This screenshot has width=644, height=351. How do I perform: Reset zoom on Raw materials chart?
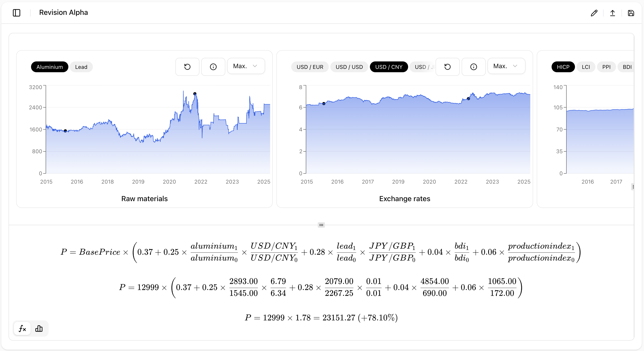[187, 67]
